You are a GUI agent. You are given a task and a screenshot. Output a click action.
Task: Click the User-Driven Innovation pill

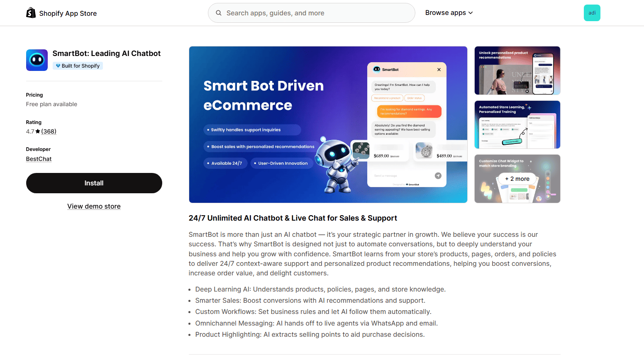coord(282,163)
